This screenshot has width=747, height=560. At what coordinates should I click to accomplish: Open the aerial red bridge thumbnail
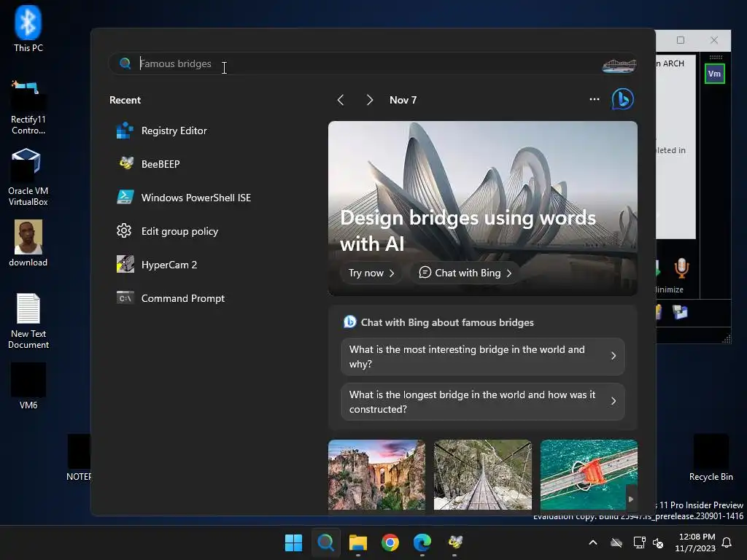(589, 475)
